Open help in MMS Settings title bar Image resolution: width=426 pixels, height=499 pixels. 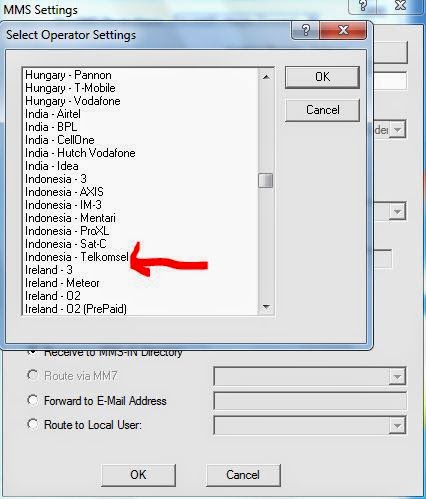pos(363,6)
